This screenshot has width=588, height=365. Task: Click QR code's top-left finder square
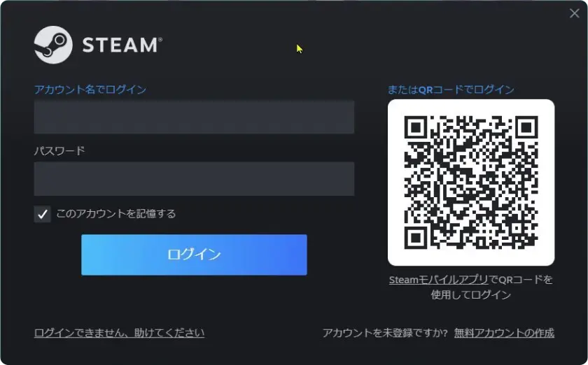pyautogui.click(x=416, y=127)
